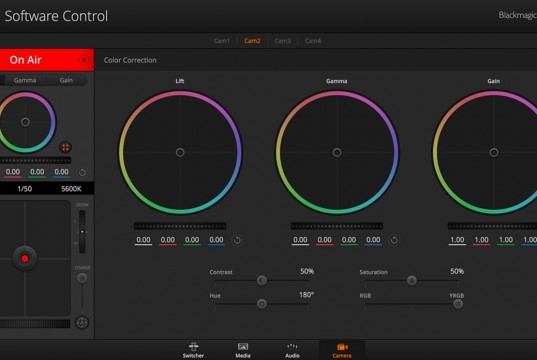The image size is (537, 360).
Task: Click the orange expand color corrector icon
Action: 65,147
